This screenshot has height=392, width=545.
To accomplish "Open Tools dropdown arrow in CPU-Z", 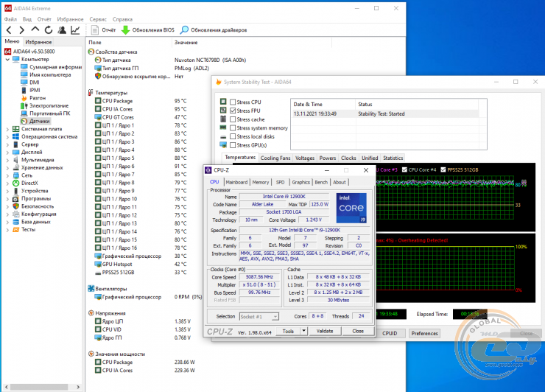I will (303, 331).
